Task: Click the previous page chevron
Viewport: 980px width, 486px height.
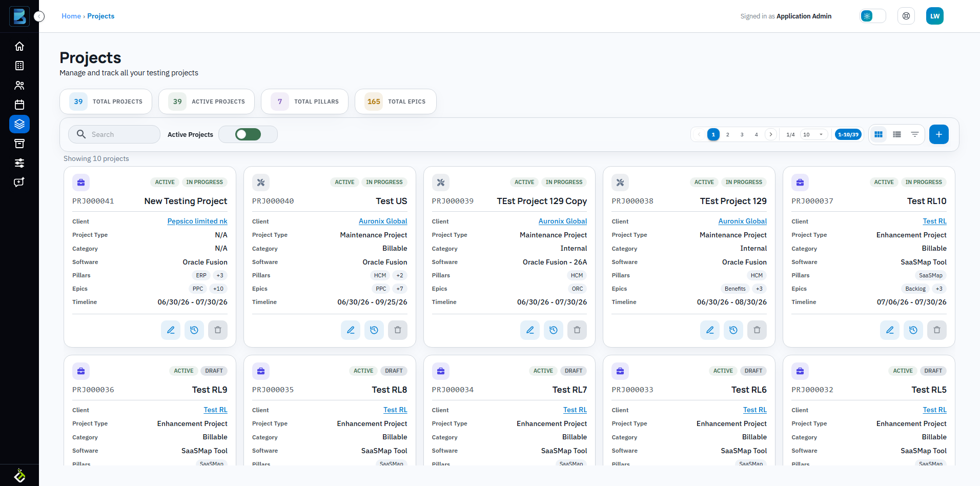Action: 699,134
